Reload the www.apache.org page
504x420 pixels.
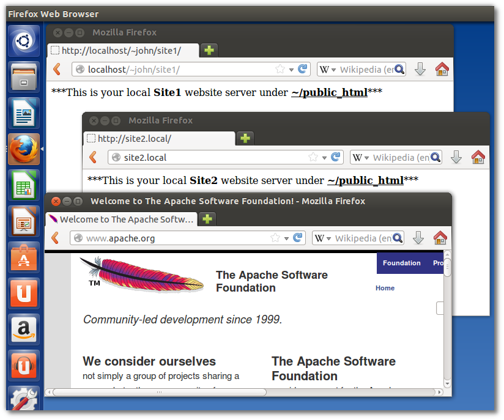click(x=297, y=238)
